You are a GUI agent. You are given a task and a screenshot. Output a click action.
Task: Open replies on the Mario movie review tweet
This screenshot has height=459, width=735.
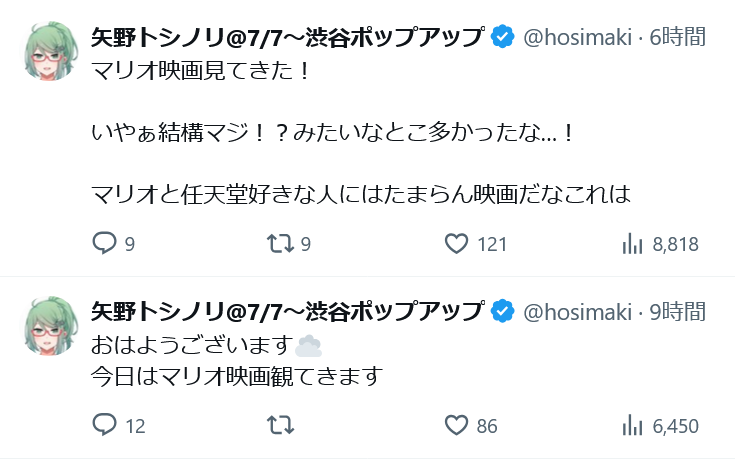[105, 243]
